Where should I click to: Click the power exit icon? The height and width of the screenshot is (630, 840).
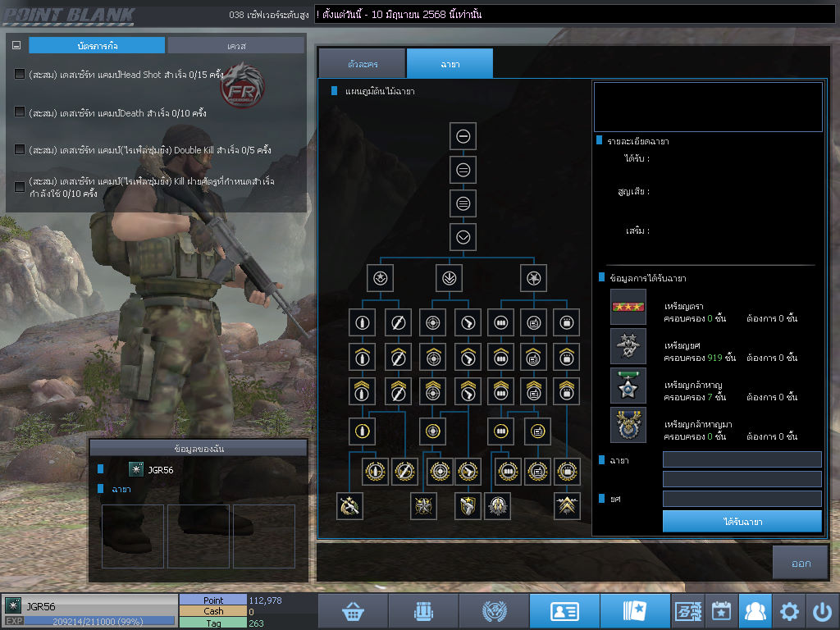[x=822, y=610]
